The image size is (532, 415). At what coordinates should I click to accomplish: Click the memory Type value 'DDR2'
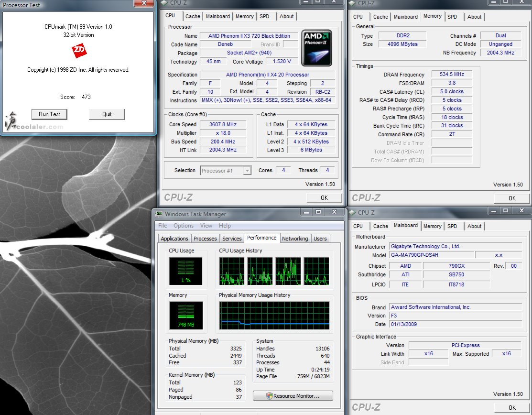(x=403, y=35)
